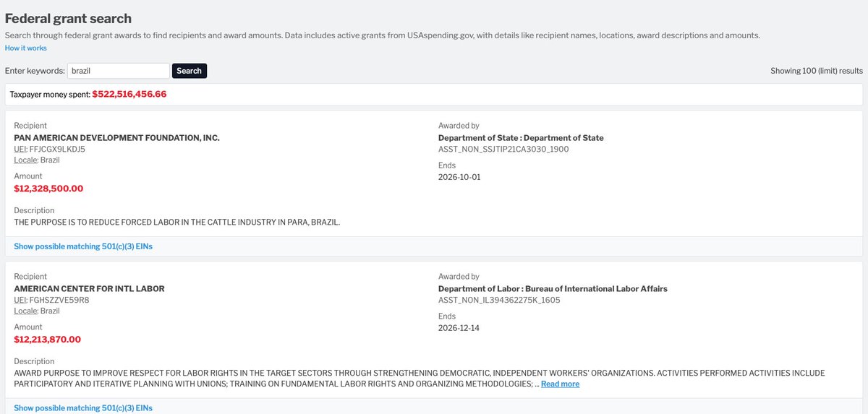Image resolution: width=868 pixels, height=414 pixels.
Task: Click 'Showing 100 (limit) results' text
Action: [x=817, y=71]
